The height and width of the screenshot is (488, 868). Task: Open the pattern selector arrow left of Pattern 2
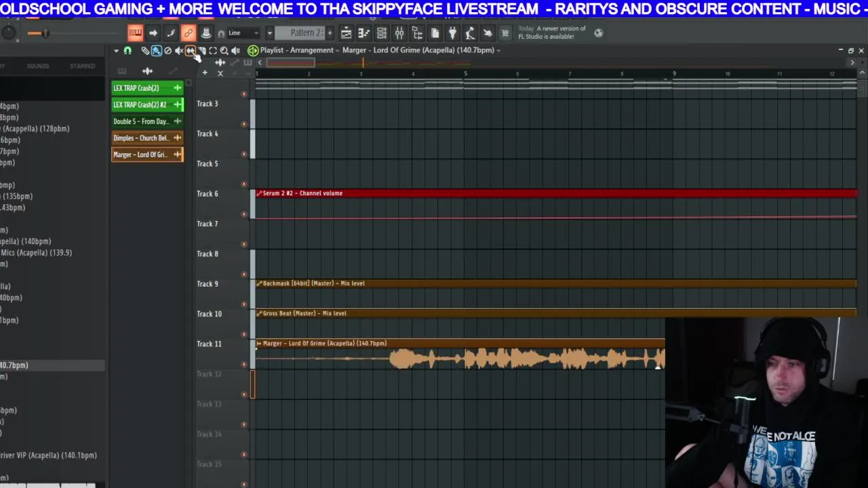(270, 33)
